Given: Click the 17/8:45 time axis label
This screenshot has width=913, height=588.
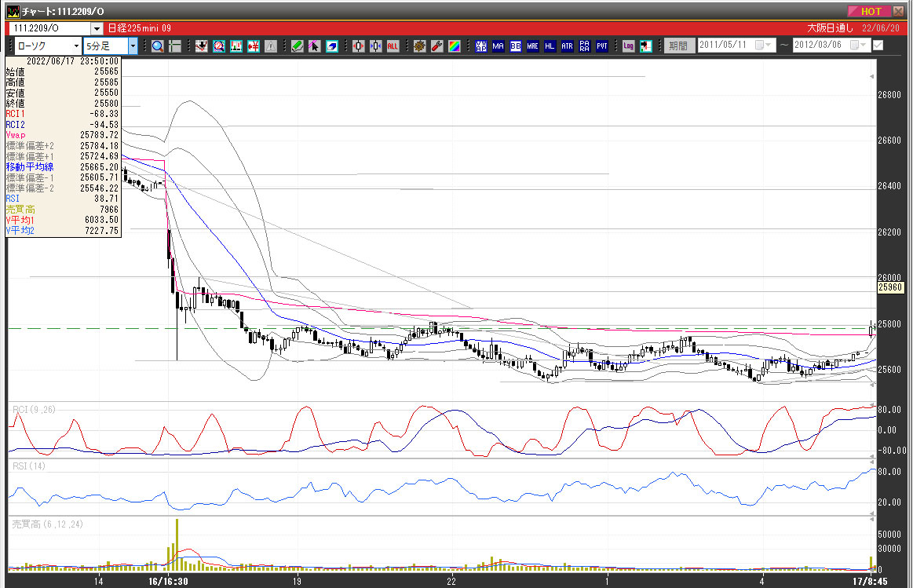Looking at the screenshot, I should click(x=870, y=581).
